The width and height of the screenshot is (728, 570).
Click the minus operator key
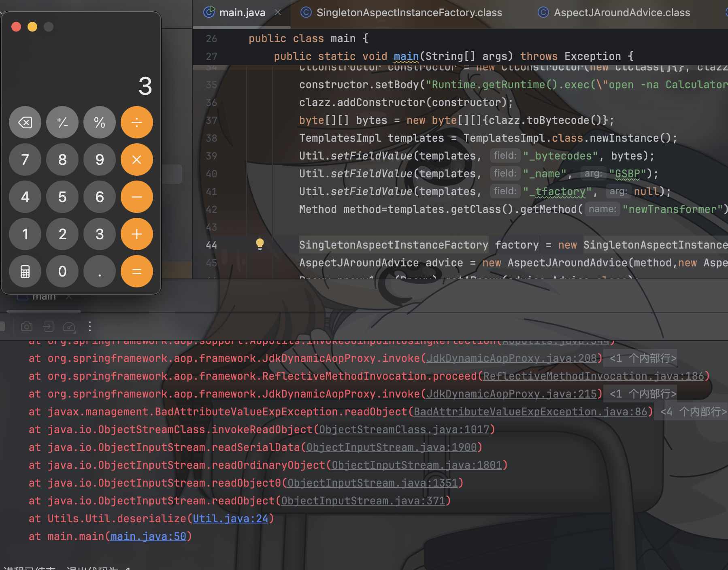137,197
